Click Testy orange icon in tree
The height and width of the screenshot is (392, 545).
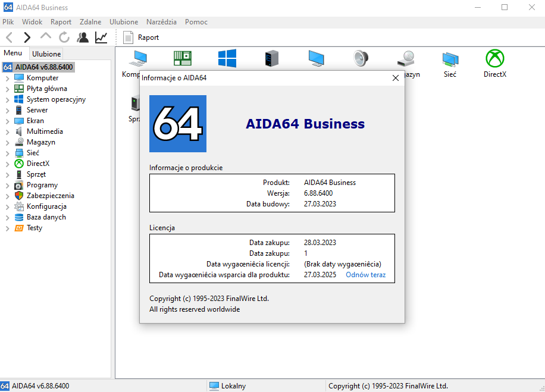(19, 228)
